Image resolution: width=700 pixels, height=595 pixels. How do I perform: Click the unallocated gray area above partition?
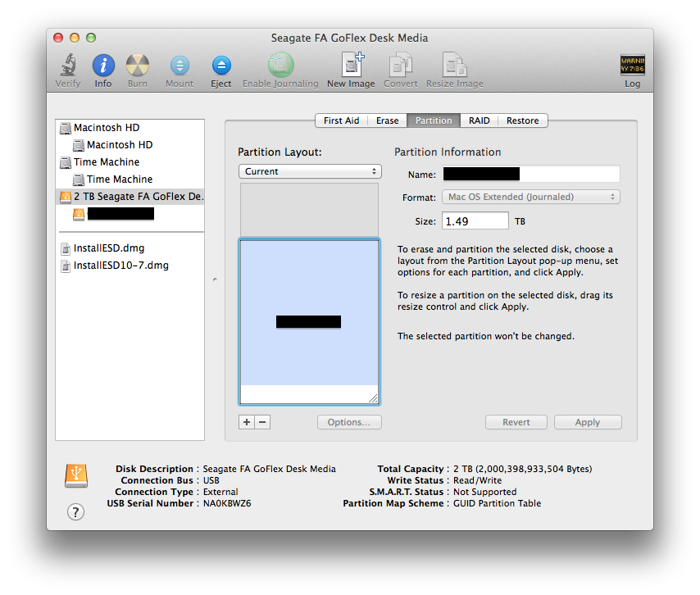click(x=309, y=209)
